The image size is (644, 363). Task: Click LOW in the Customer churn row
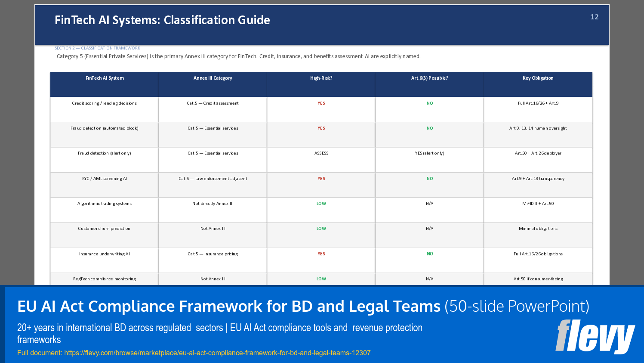pos(321,229)
